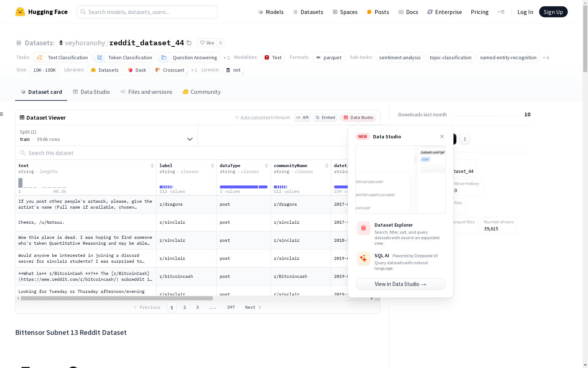The height and width of the screenshot is (368, 588).
Task: Switch to Files and versions tab
Action: 146,92
